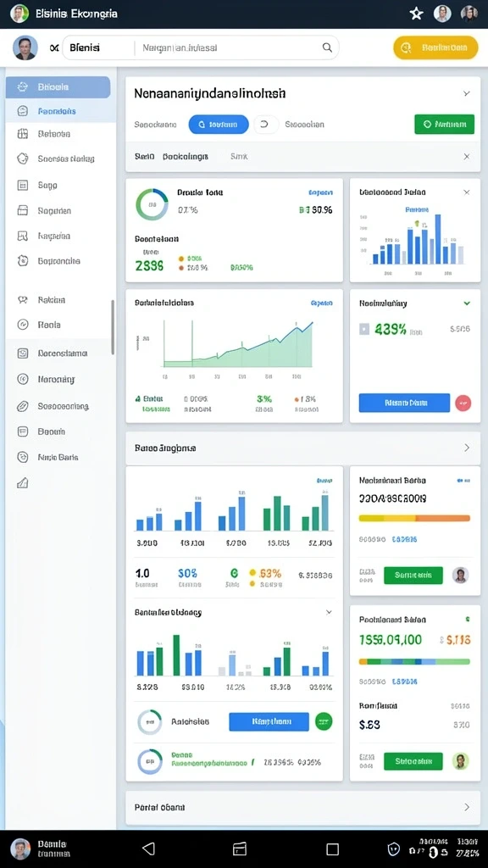Open the green chevron dropdown on 439% card
The width and height of the screenshot is (488, 868).
[467, 303]
